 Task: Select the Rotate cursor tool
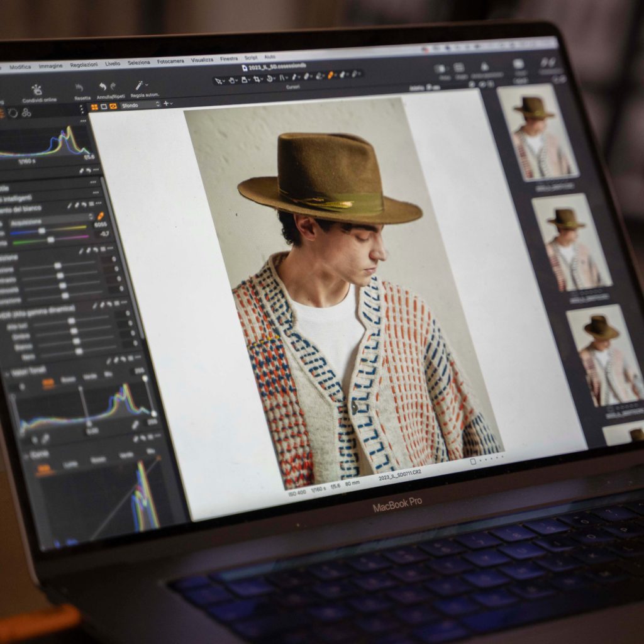270,79
